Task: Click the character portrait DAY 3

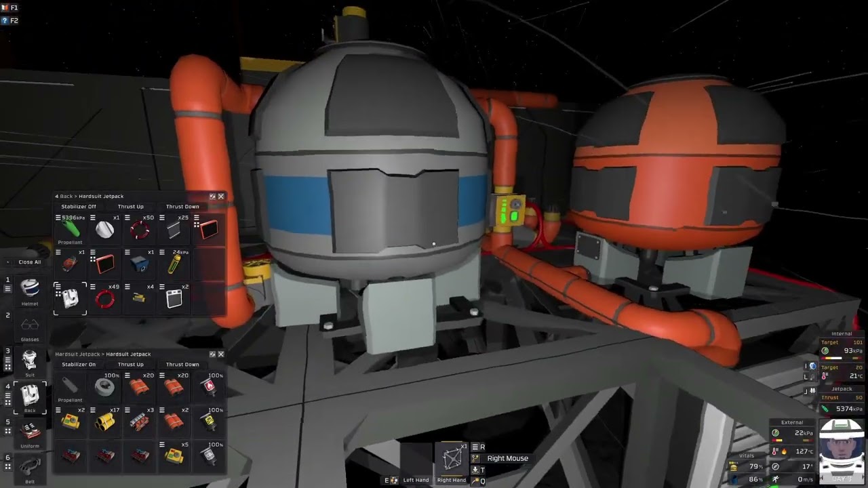Action: (x=842, y=451)
